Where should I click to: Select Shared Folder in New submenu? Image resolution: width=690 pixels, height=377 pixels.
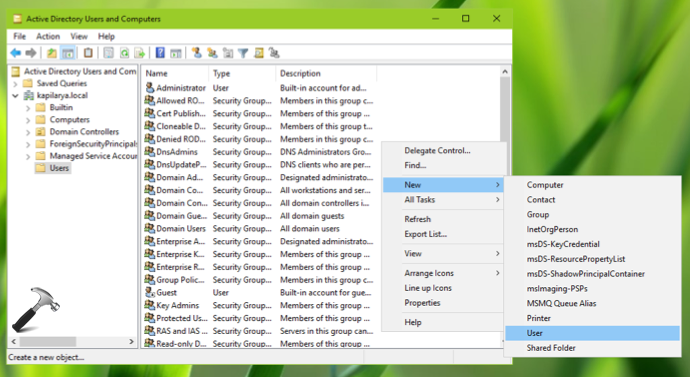tap(592, 348)
